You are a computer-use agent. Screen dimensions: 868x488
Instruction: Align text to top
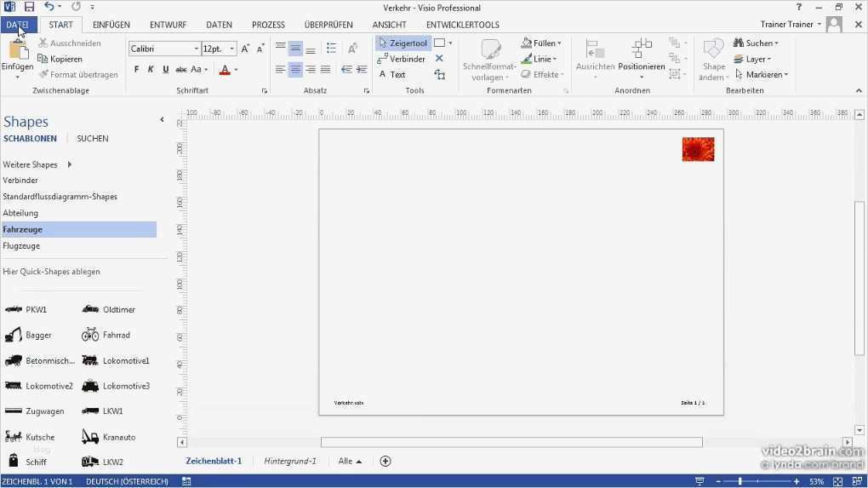click(x=281, y=49)
